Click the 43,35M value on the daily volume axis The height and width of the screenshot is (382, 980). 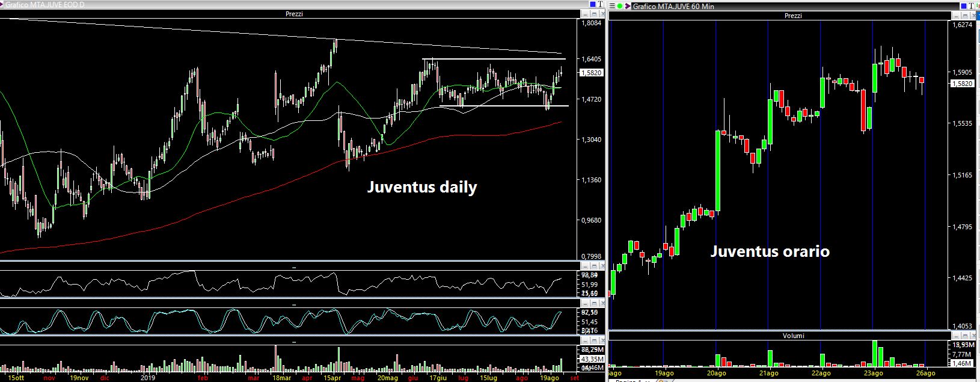(592, 359)
